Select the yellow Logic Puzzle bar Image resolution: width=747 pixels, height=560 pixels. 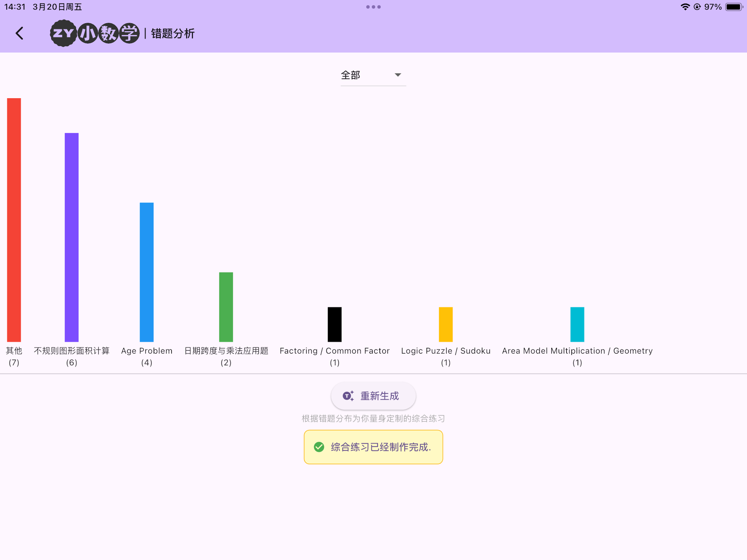tap(446, 324)
